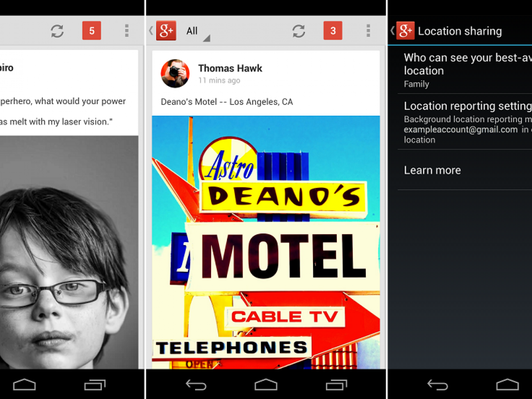This screenshot has height=399, width=532.
Task: Open the notifications badge showing 5
Action: pyautogui.click(x=92, y=31)
